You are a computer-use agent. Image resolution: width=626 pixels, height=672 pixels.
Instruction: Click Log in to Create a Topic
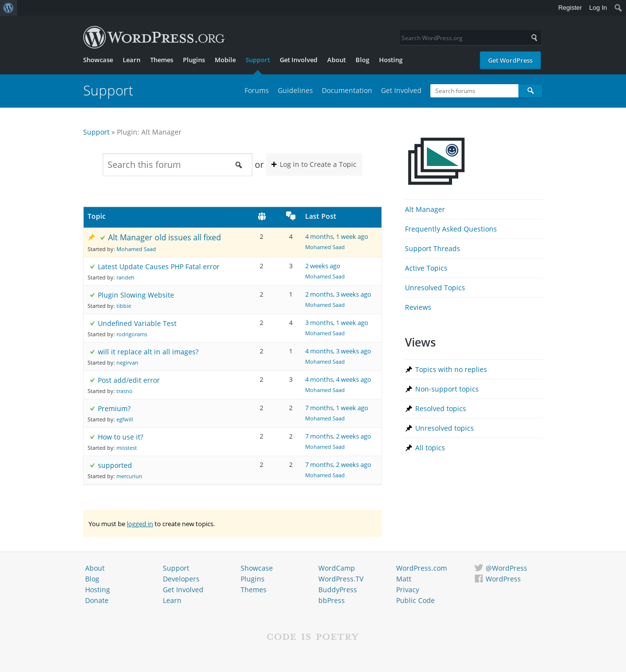pyautogui.click(x=314, y=164)
